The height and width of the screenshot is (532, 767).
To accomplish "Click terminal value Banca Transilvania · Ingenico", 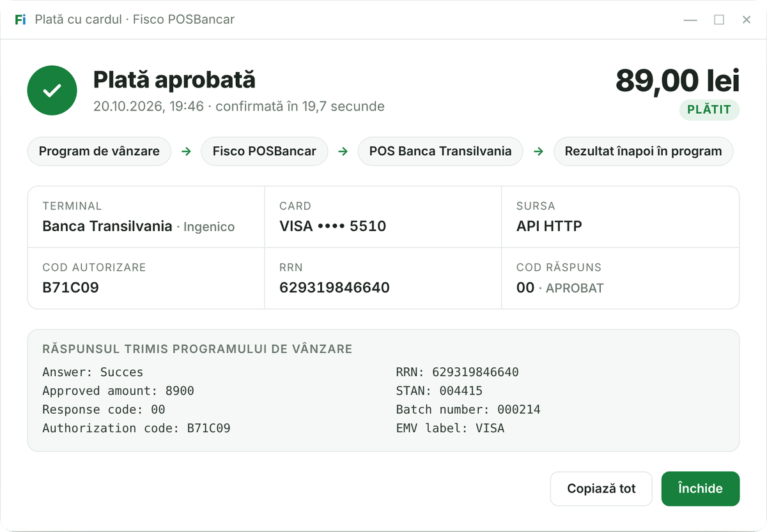I will (139, 226).
